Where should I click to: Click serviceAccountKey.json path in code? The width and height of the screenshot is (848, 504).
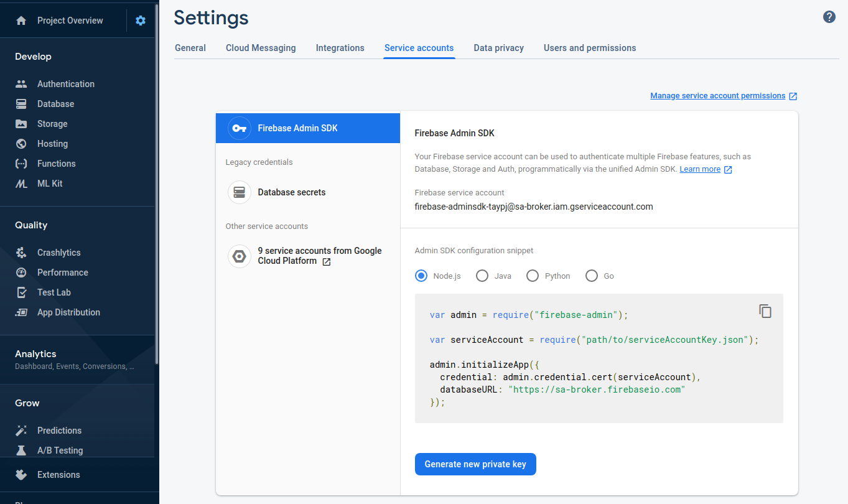[x=664, y=340]
